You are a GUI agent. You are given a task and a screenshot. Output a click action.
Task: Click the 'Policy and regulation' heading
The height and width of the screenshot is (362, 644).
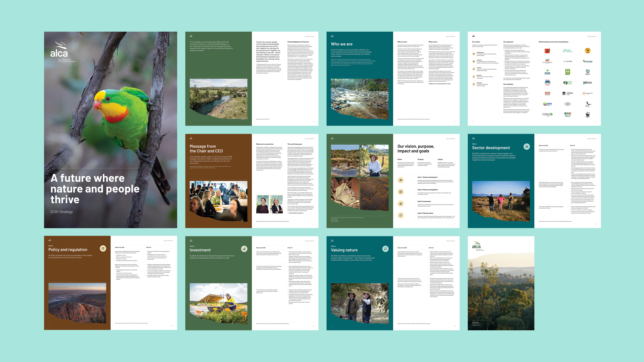tap(68, 249)
